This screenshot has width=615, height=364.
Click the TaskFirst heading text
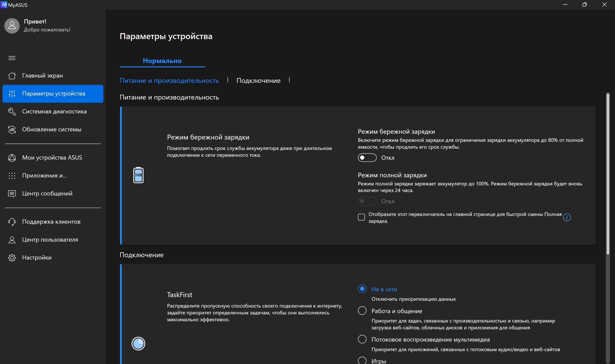pos(179,295)
